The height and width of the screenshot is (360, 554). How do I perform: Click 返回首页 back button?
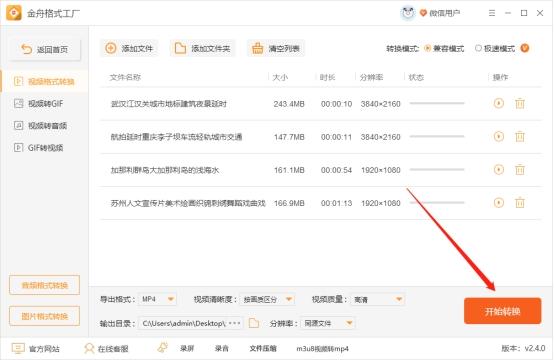coord(45,49)
